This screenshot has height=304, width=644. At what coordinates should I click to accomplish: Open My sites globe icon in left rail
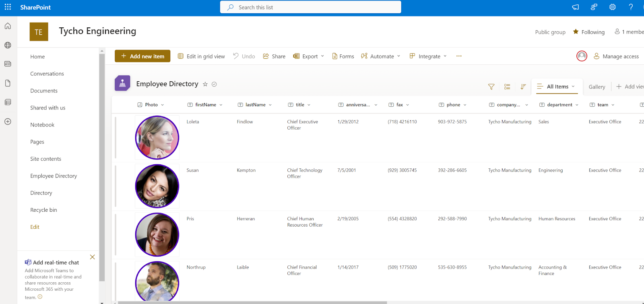(8, 45)
